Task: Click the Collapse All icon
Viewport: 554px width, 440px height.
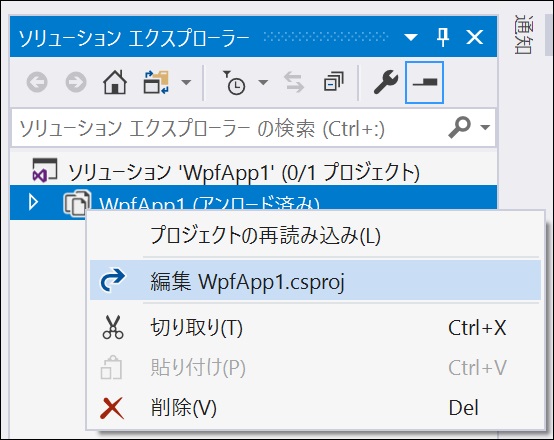Action: [334, 82]
